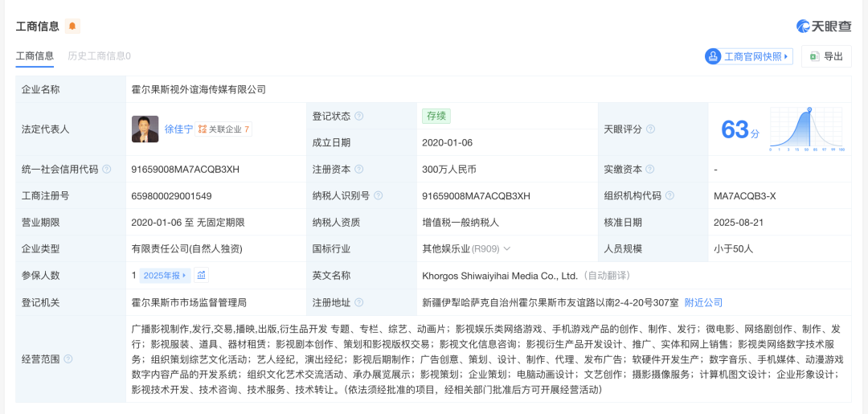
Task: Click the 工商信息 section heading
Action: tap(37, 26)
